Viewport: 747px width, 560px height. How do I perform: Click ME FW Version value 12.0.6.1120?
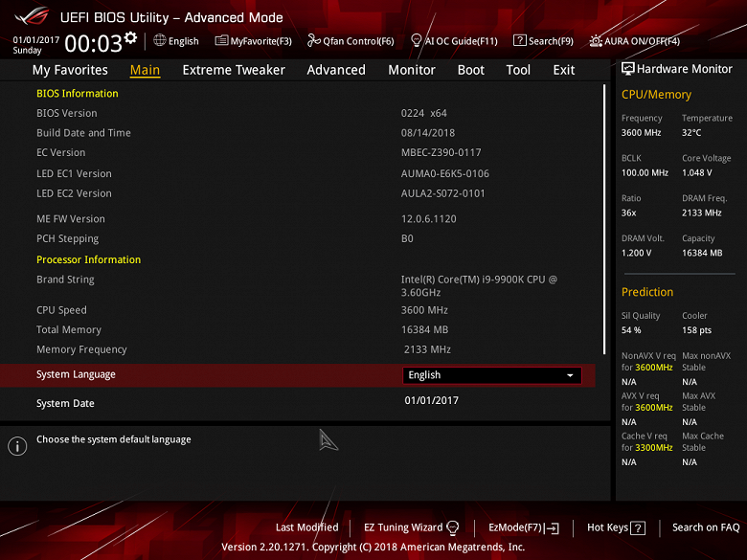[x=428, y=219]
